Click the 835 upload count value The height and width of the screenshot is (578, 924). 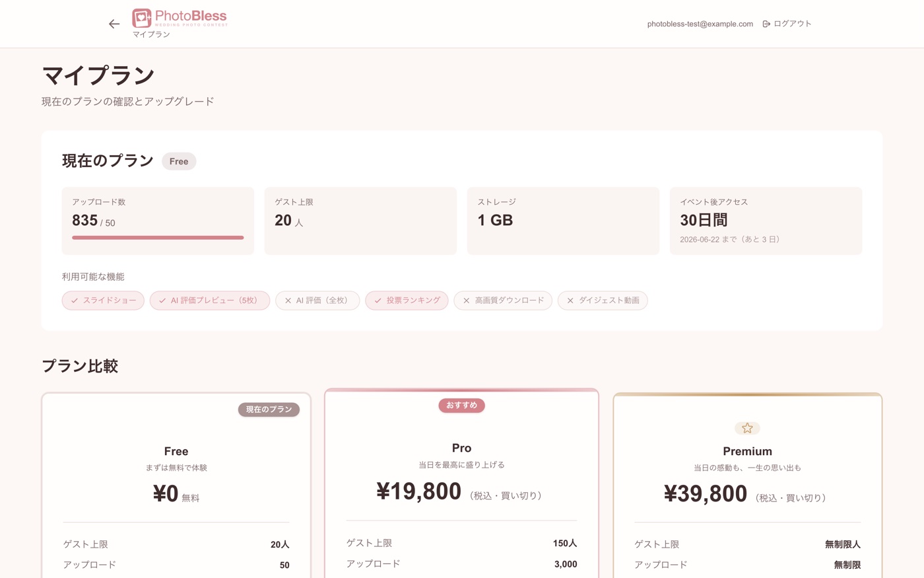[85, 221]
